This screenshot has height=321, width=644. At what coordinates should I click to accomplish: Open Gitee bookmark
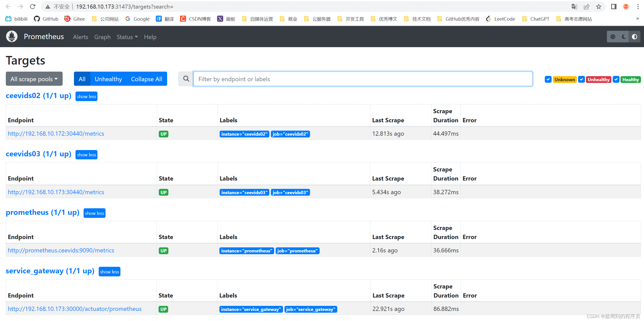coord(74,19)
